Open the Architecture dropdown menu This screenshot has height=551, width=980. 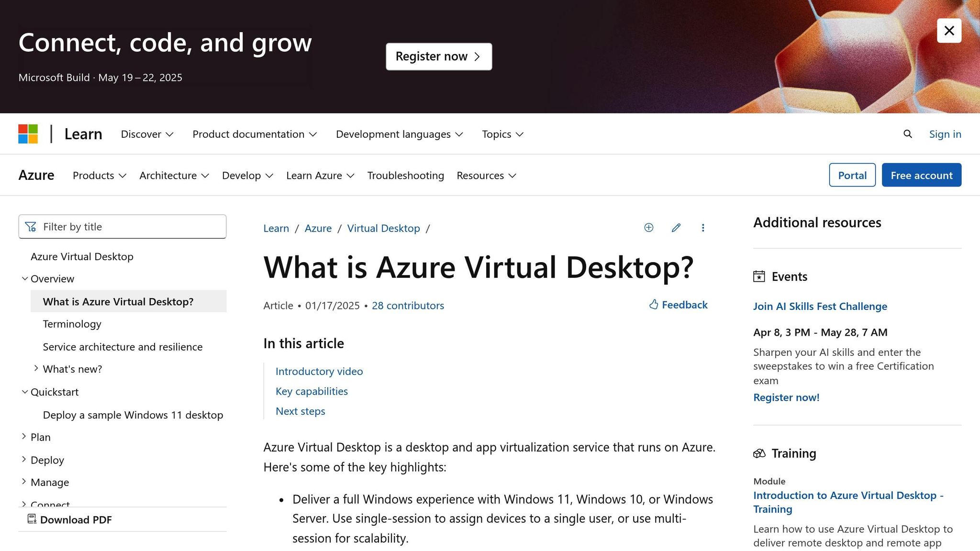click(x=174, y=176)
